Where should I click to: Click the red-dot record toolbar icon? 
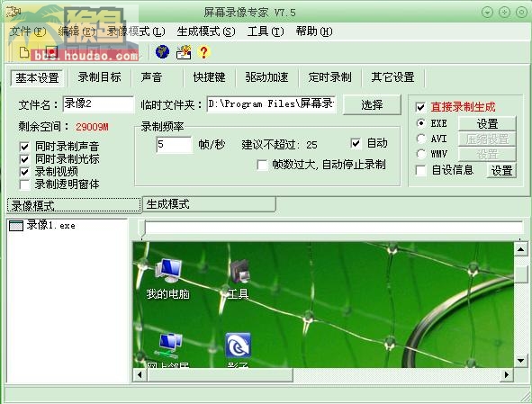(51, 52)
